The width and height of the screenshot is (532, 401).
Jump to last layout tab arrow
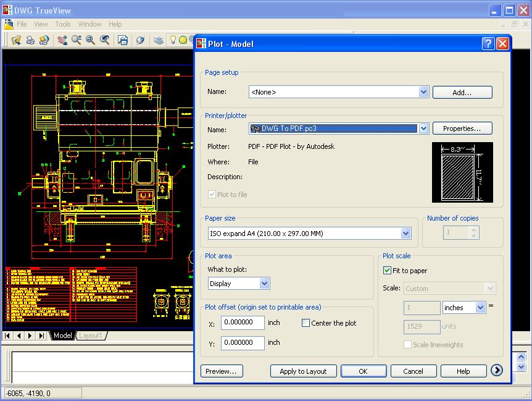[41, 336]
